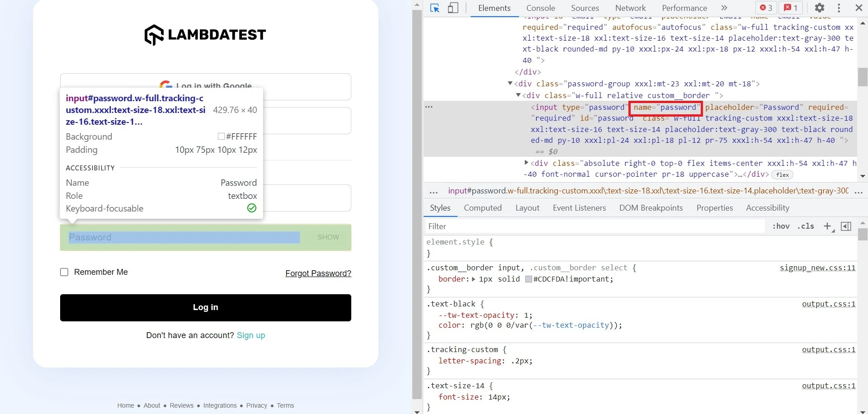Open the Computed styles tab
Image resolution: width=868 pixels, height=414 pixels.
(x=482, y=208)
